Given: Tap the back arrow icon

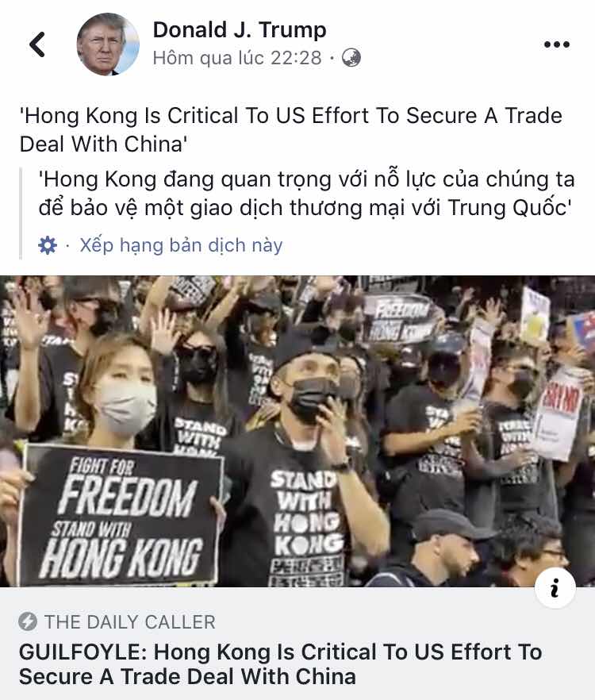Looking at the screenshot, I should [37, 44].
